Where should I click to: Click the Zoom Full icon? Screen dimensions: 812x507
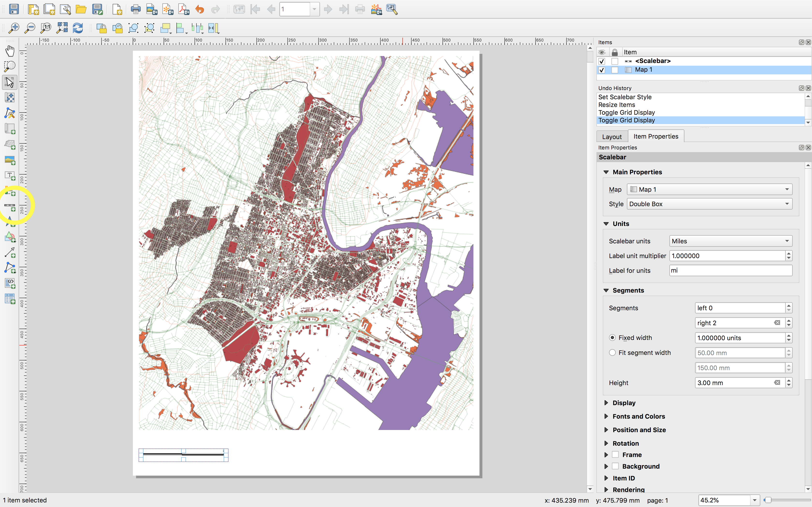62,28
